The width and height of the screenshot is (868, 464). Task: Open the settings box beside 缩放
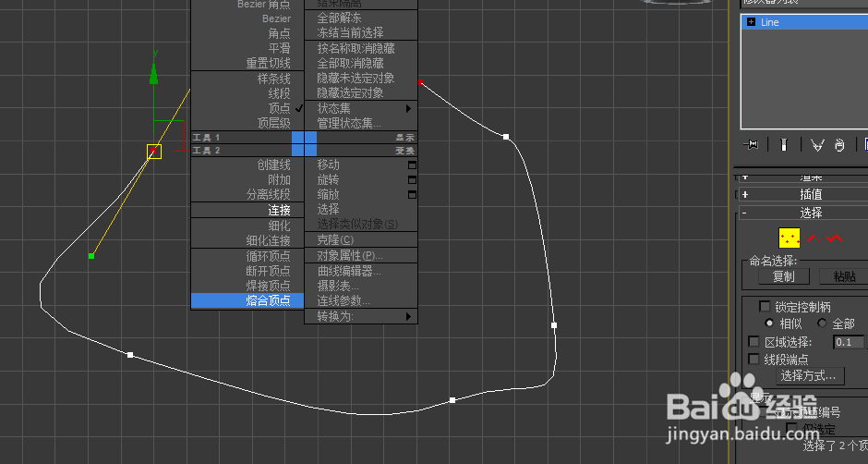[412, 195]
